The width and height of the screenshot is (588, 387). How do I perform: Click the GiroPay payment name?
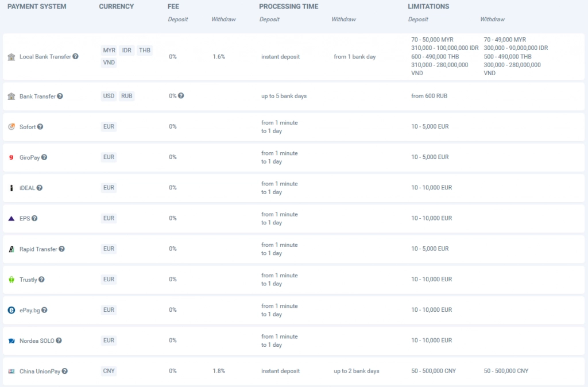point(30,157)
